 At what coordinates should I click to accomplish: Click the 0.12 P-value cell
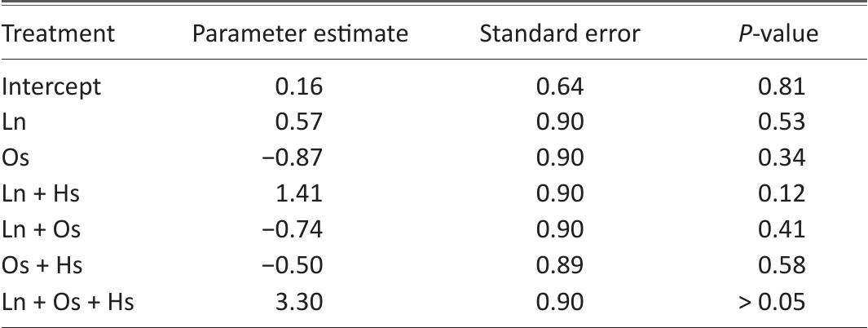click(x=782, y=194)
